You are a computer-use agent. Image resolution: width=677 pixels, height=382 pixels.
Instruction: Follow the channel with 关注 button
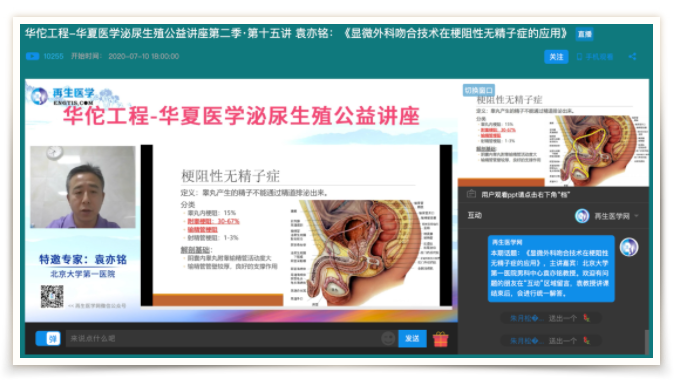tap(556, 57)
